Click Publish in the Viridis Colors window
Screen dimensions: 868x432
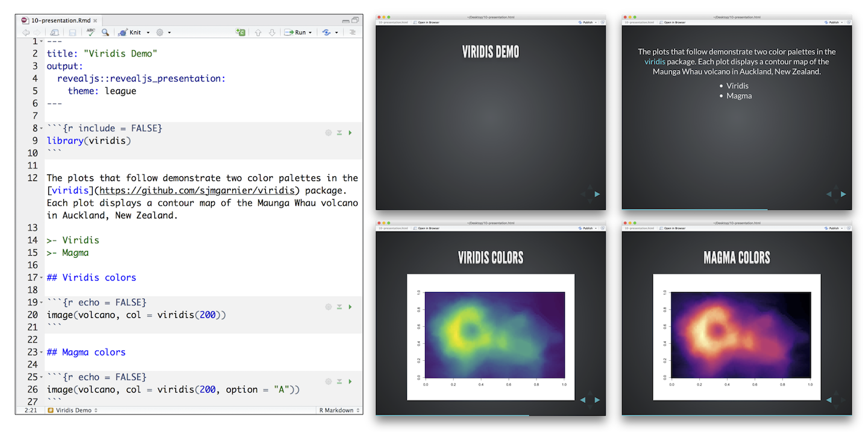click(586, 228)
